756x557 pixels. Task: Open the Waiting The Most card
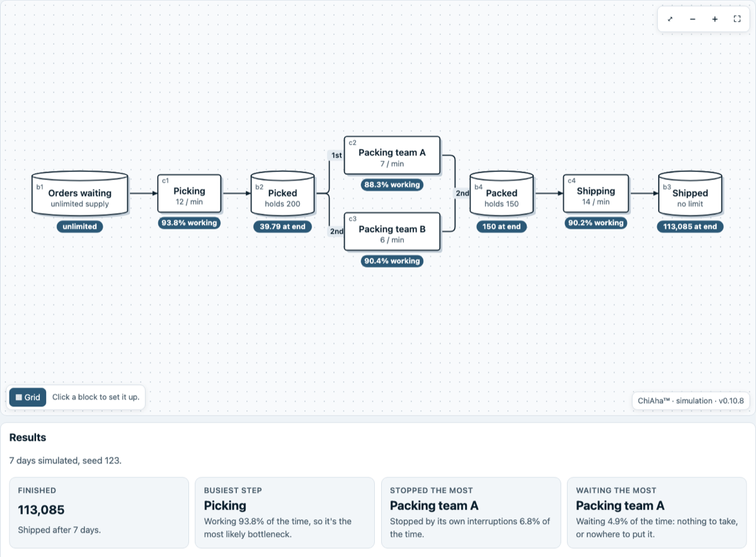point(657,512)
